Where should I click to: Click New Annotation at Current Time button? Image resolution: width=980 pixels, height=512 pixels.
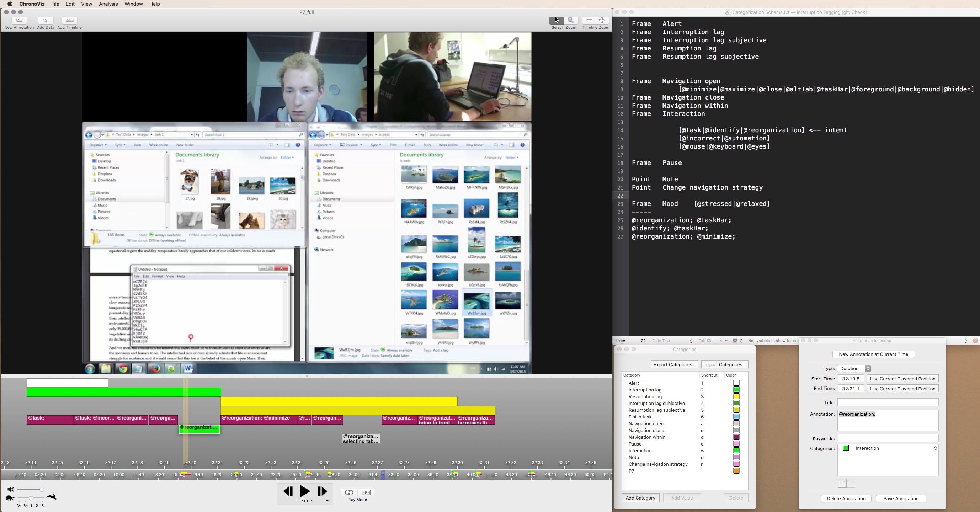(873, 354)
